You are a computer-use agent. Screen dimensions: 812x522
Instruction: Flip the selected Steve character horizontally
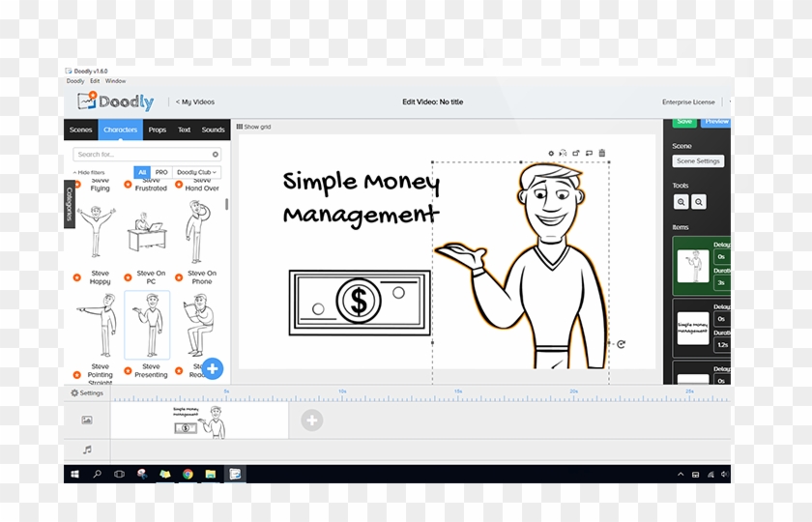coord(563,154)
